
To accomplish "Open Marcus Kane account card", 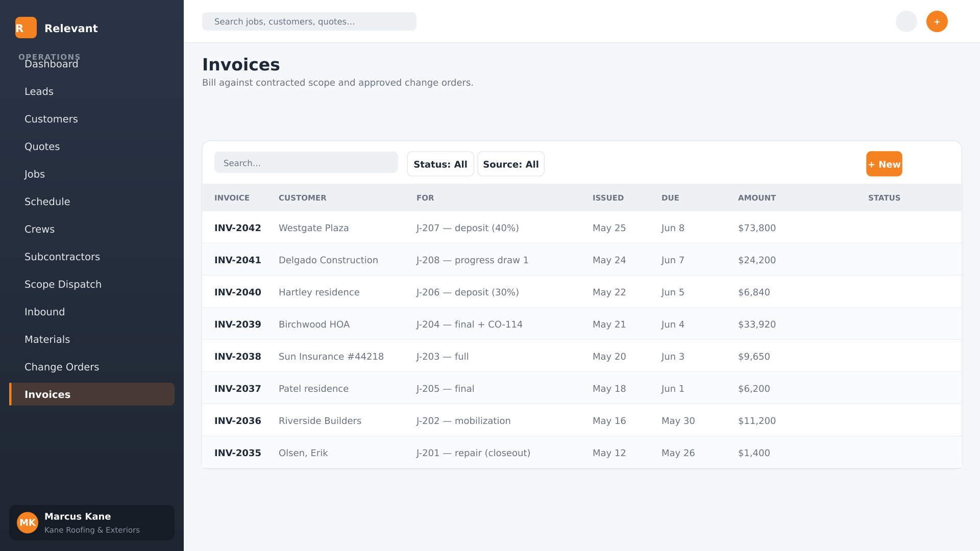I will pyautogui.click(x=92, y=522).
